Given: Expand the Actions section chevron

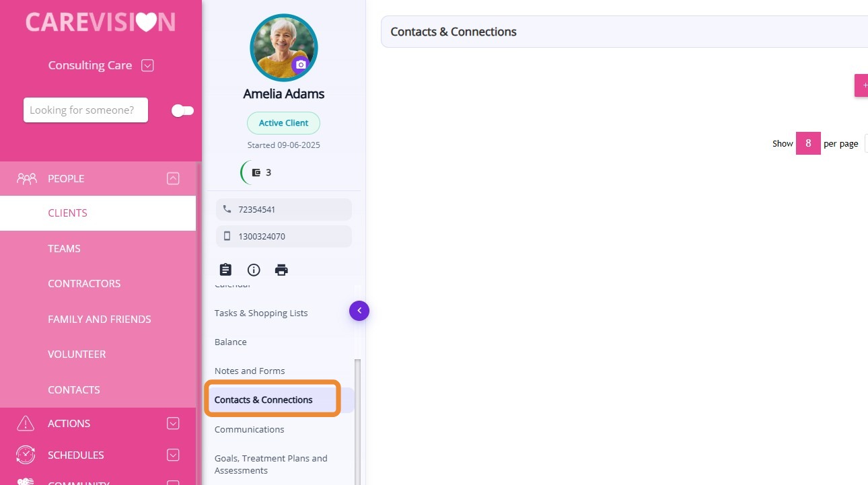Looking at the screenshot, I should point(173,423).
